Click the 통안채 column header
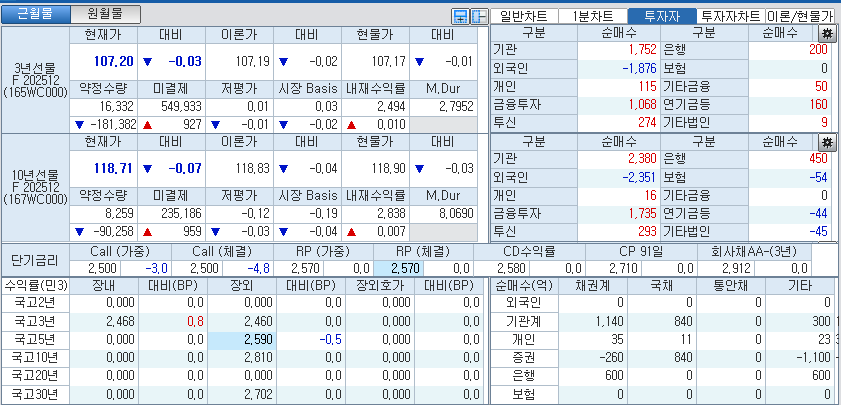The image size is (841, 405). coord(731,285)
